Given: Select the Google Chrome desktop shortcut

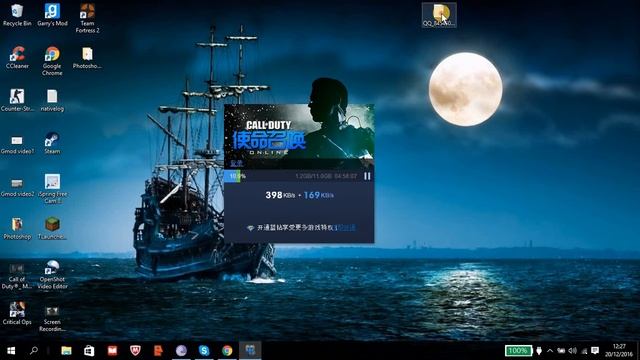Looking at the screenshot, I should tap(52, 61).
